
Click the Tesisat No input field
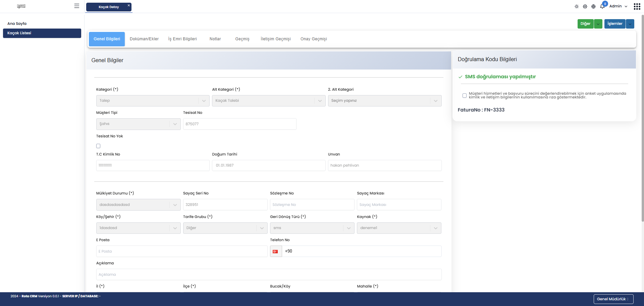240,124
